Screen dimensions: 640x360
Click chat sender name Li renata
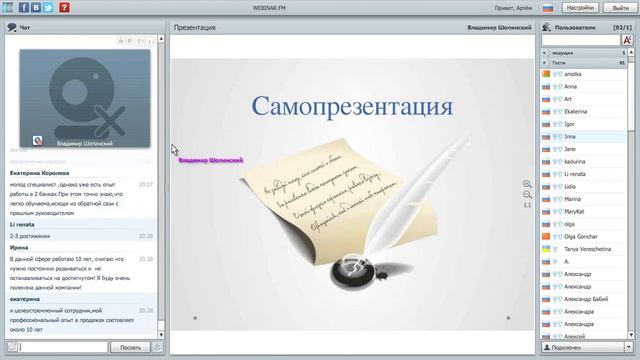coord(22,224)
